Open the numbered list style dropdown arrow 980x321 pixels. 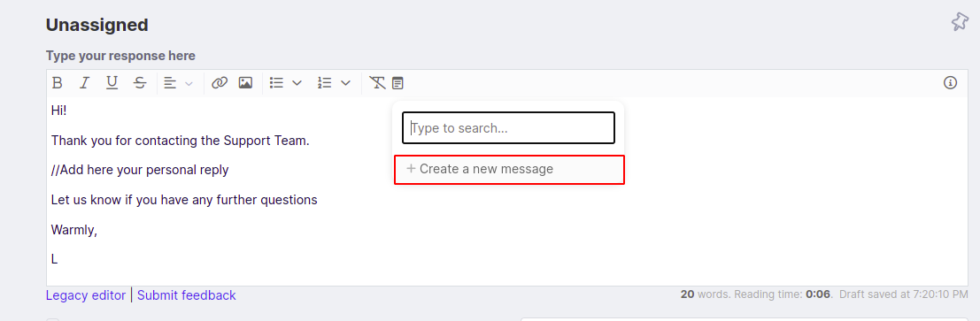click(x=345, y=82)
